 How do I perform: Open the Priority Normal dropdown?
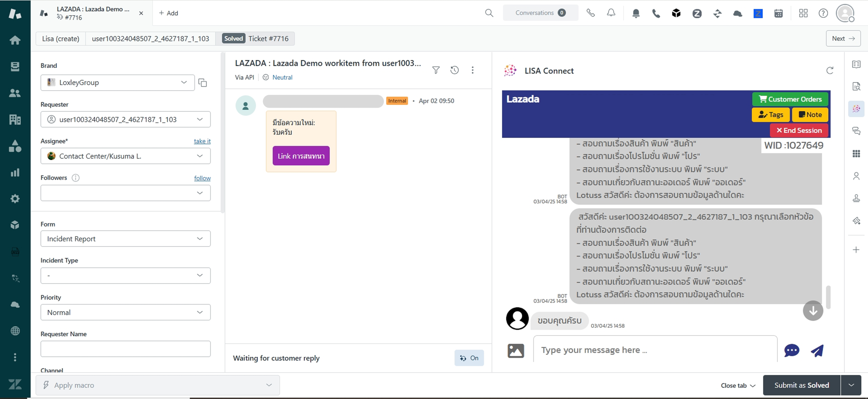[x=125, y=312]
